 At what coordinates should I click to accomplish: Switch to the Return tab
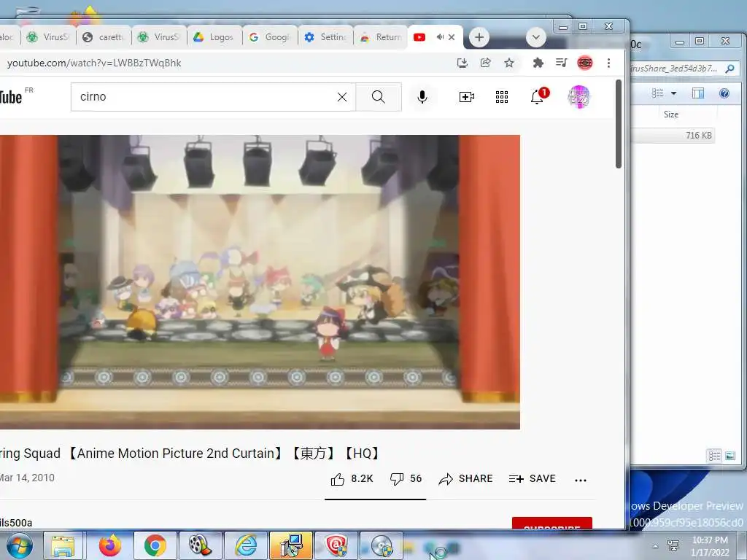[381, 37]
